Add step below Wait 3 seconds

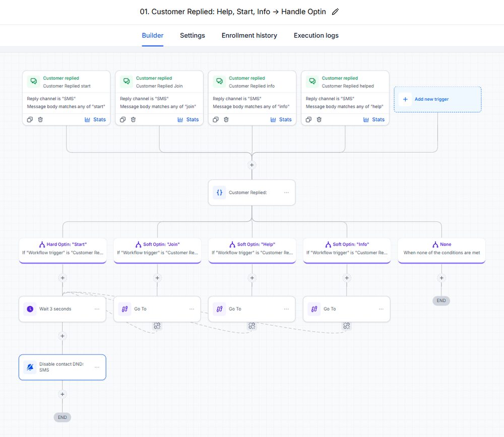coord(62,336)
